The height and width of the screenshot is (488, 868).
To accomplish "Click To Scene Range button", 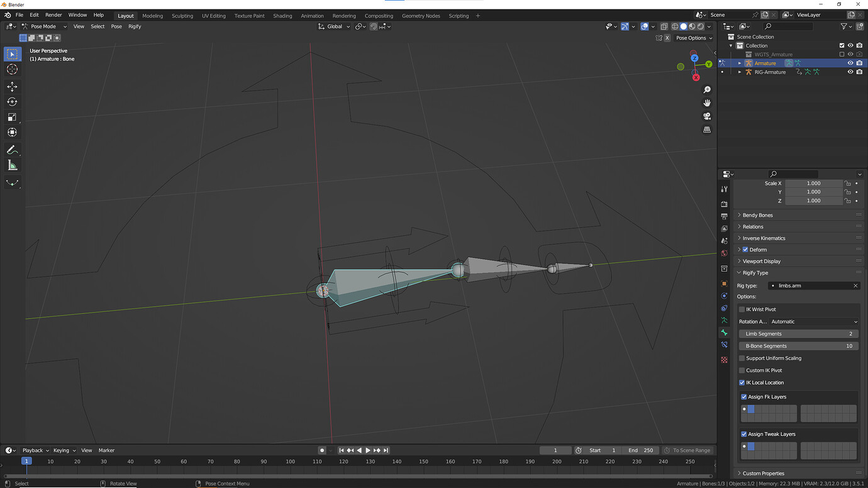I will [687, 450].
